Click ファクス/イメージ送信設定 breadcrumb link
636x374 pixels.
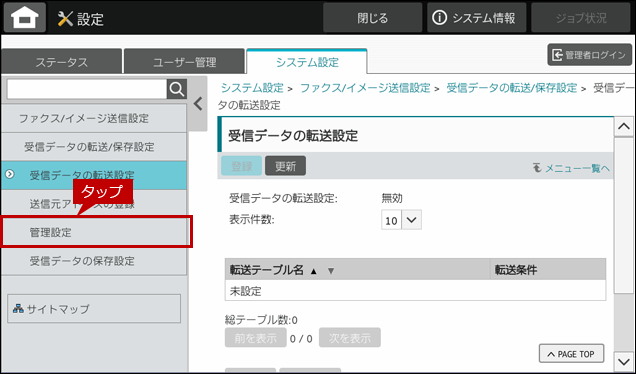[x=365, y=88]
